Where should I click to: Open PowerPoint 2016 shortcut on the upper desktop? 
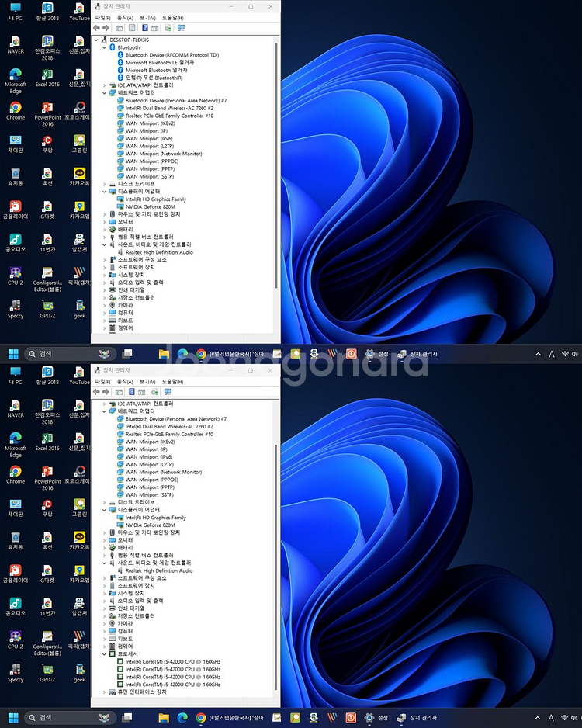(47, 114)
